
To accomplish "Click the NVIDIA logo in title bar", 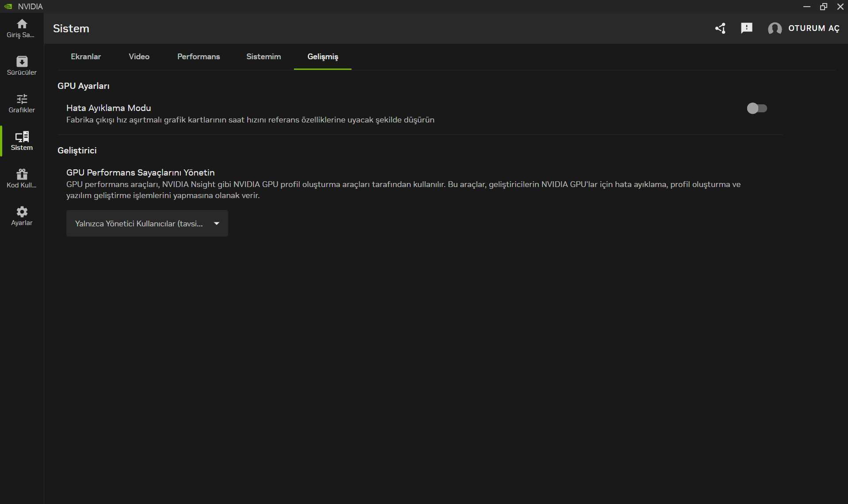I will click(8, 6).
